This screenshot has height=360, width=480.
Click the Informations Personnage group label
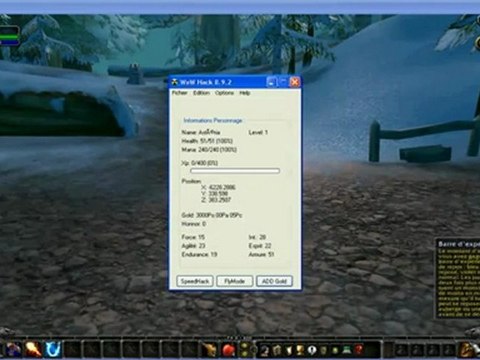tap(213, 120)
